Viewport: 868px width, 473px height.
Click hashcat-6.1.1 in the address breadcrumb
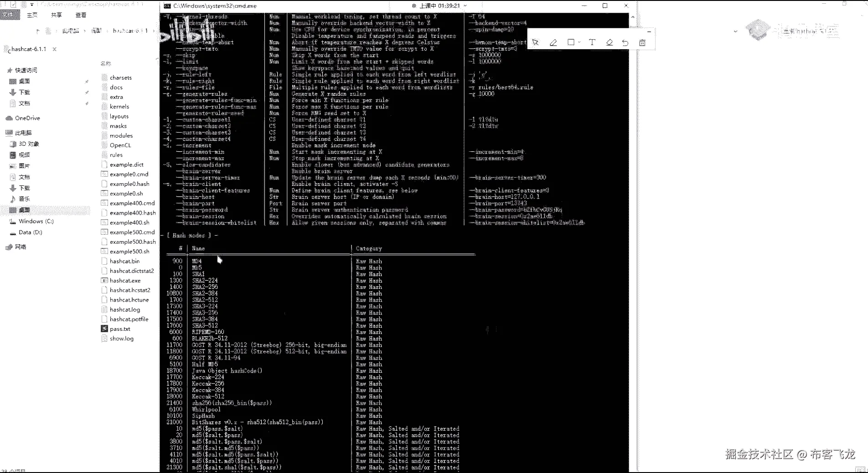130,31
